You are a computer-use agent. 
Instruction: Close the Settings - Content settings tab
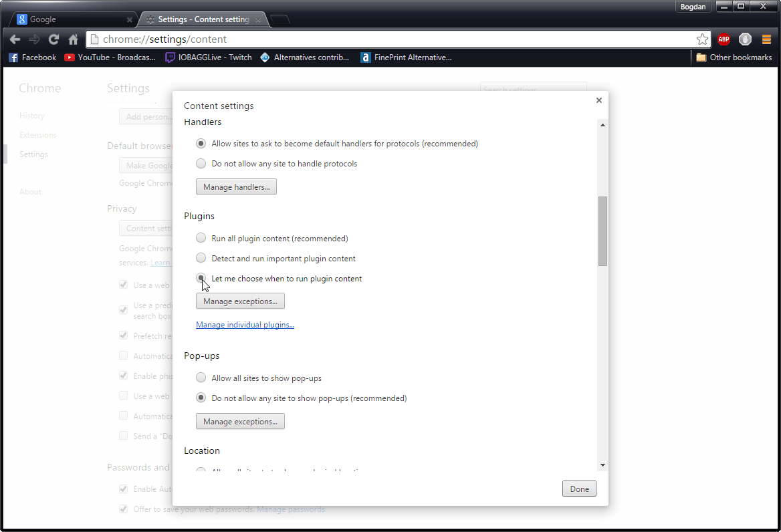tap(258, 20)
